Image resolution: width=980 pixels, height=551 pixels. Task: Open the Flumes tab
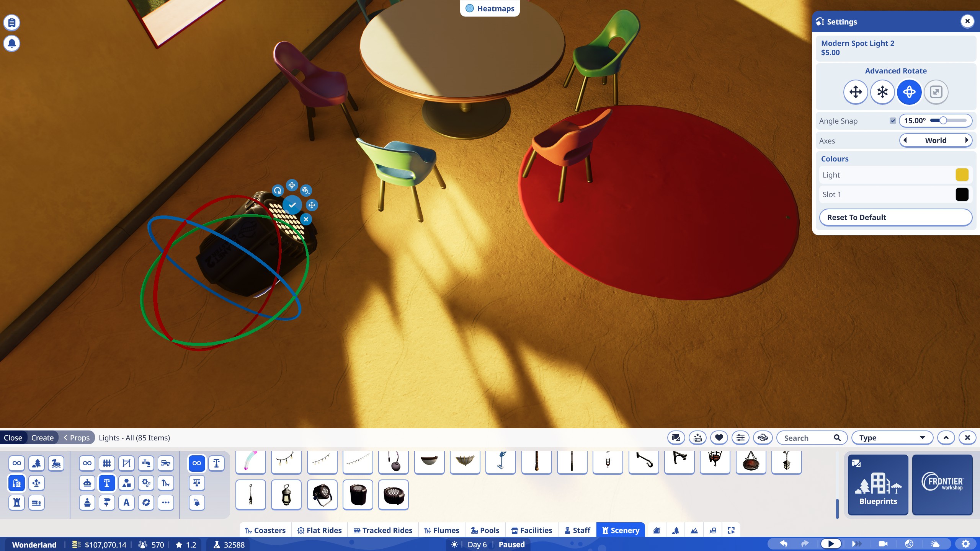pos(442,530)
